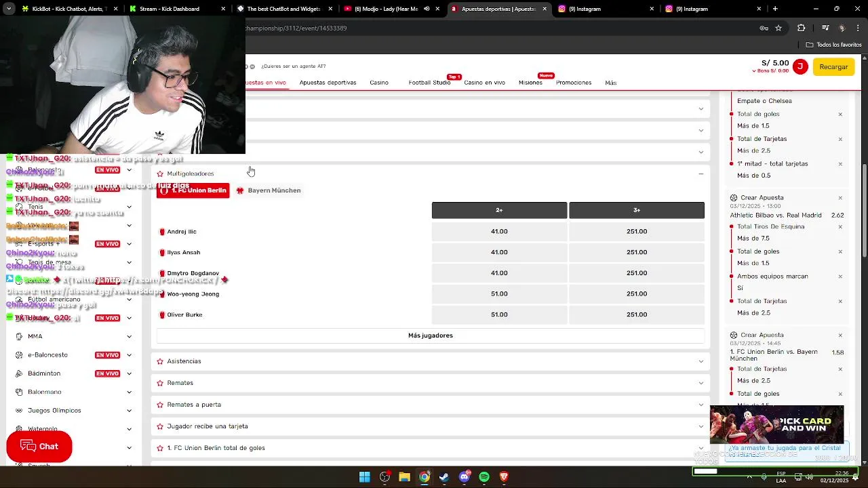Image resolution: width=868 pixels, height=488 pixels.
Task: Open a new browser tab
Action: click(x=775, y=9)
